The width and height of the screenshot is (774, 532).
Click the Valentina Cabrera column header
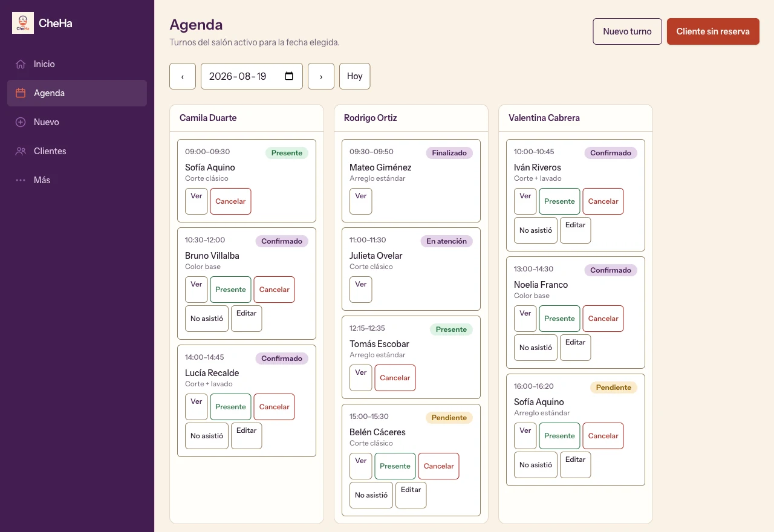pyautogui.click(x=576, y=118)
